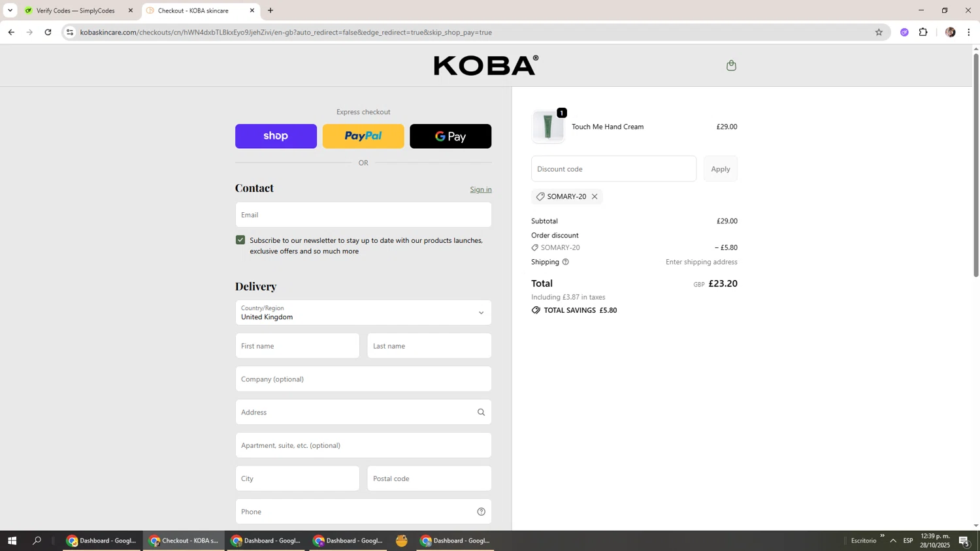Screen dimensions: 980x551
Task: Open the orange app icon in taskbar
Action: click(x=402, y=541)
